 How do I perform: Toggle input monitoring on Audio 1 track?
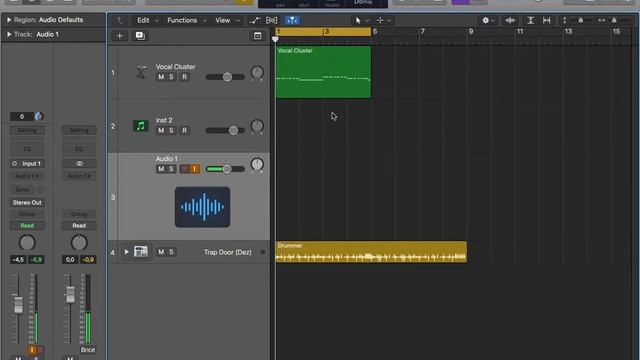(x=195, y=169)
